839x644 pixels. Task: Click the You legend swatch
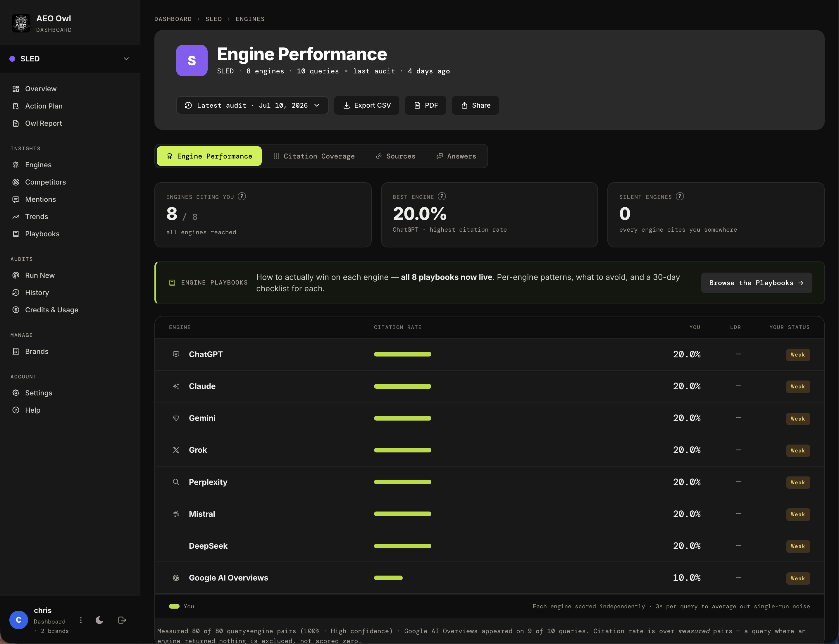click(174, 606)
